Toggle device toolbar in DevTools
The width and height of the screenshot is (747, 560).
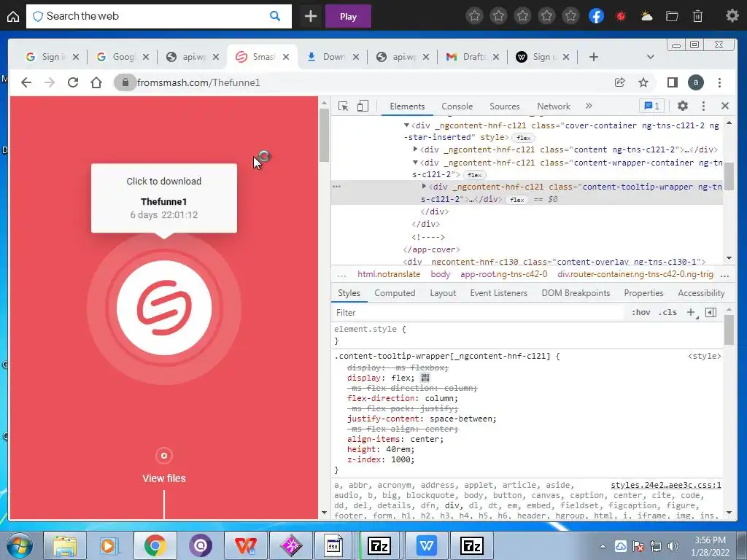(363, 106)
